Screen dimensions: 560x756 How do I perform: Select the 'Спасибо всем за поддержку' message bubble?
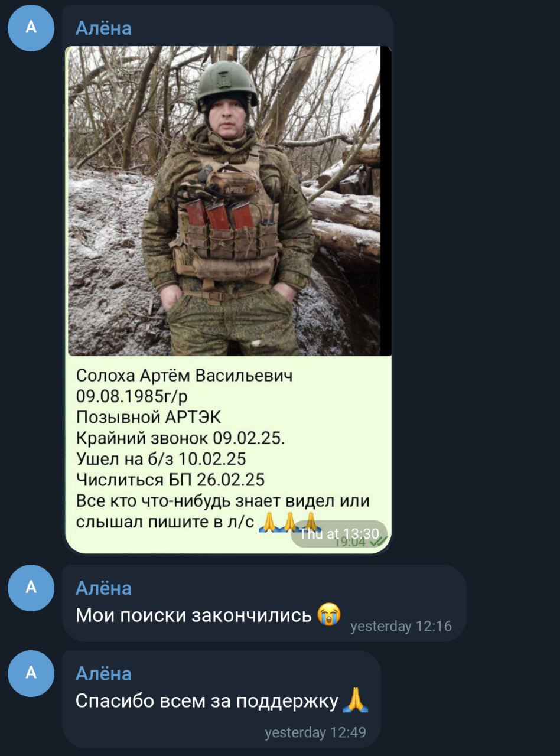coord(222,699)
